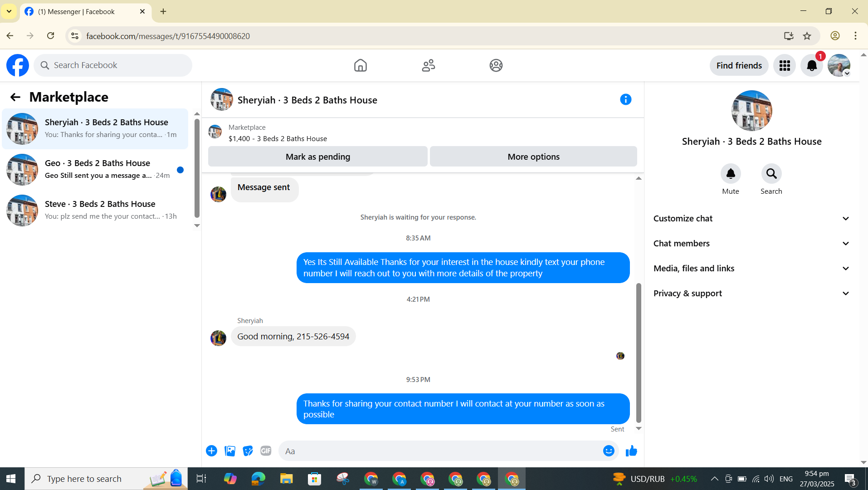Image resolution: width=868 pixels, height=490 pixels.
Task: Attach a photo using image icon
Action: pyautogui.click(x=230, y=451)
